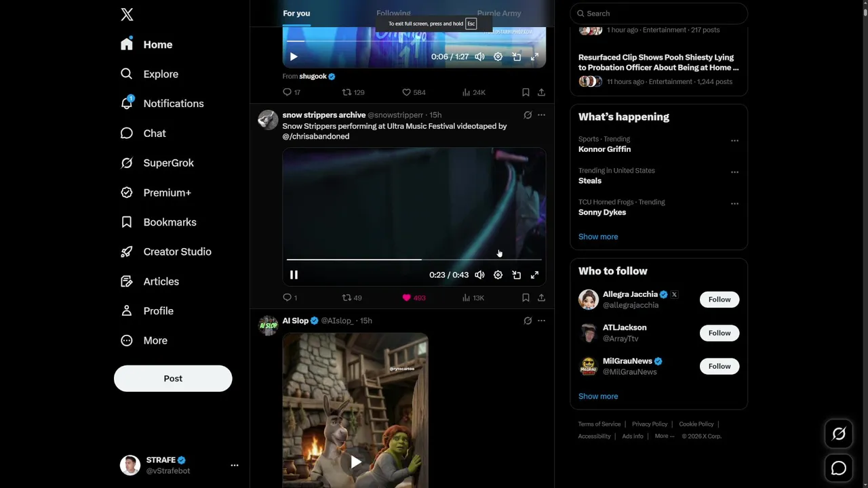The image size is (868, 488).
Task: Click Grok icon on snow strippers post
Action: tap(528, 115)
